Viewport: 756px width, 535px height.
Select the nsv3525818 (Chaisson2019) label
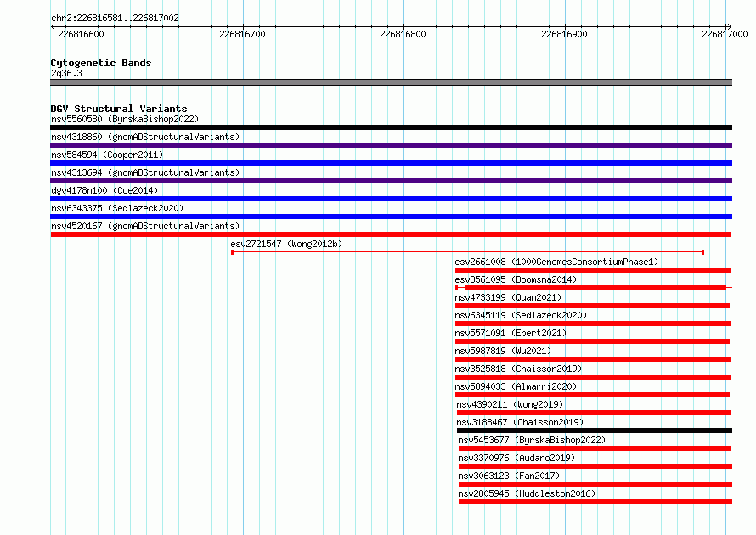[x=518, y=369]
